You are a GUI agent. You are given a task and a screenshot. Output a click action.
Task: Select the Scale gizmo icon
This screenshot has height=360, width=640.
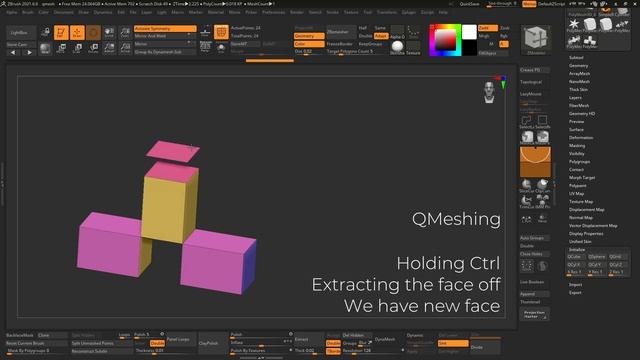[77, 49]
